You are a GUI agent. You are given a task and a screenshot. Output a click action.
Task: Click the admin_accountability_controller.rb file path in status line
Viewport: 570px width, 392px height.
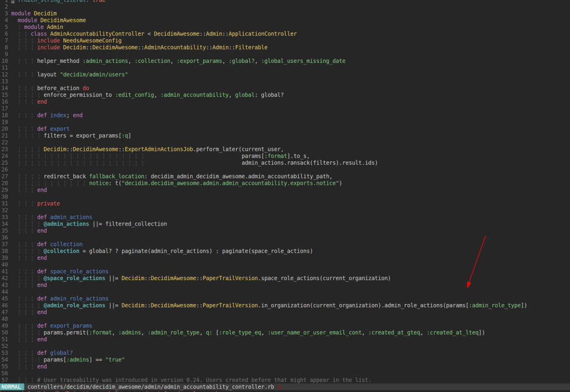point(151,387)
